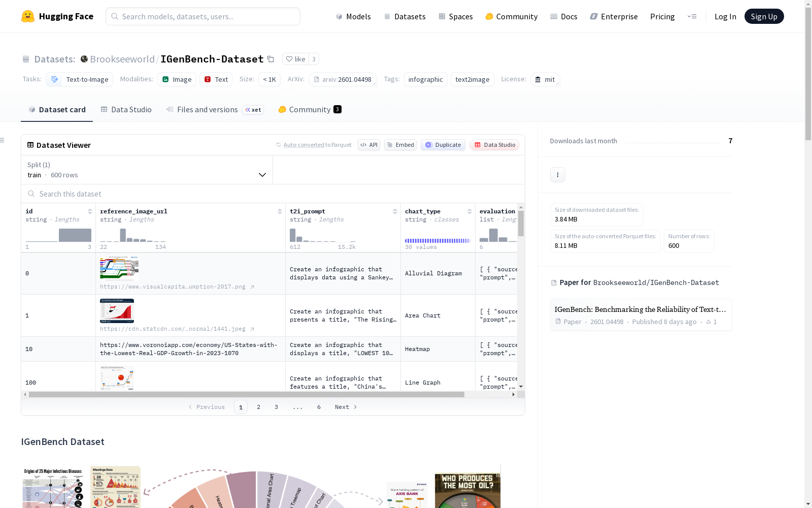Viewport: 812px width, 508px height.
Task: Open Data Studio from viewer toolbar
Action: pyautogui.click(x=495, y=145)
